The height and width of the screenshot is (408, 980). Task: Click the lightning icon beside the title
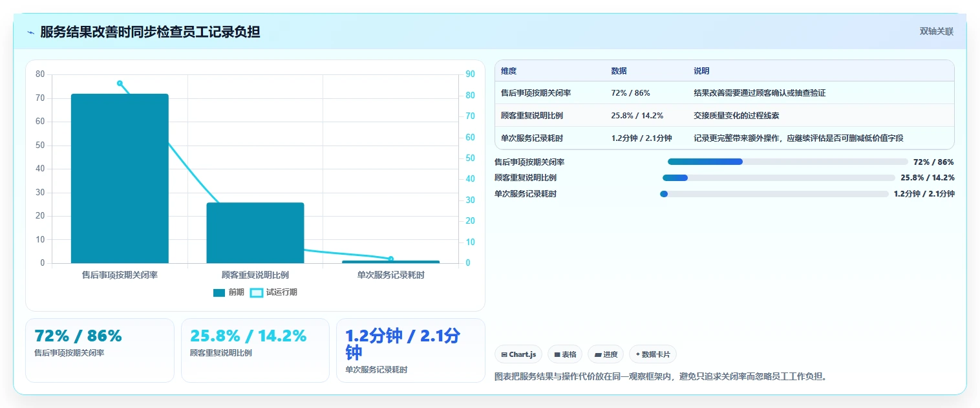30,32
